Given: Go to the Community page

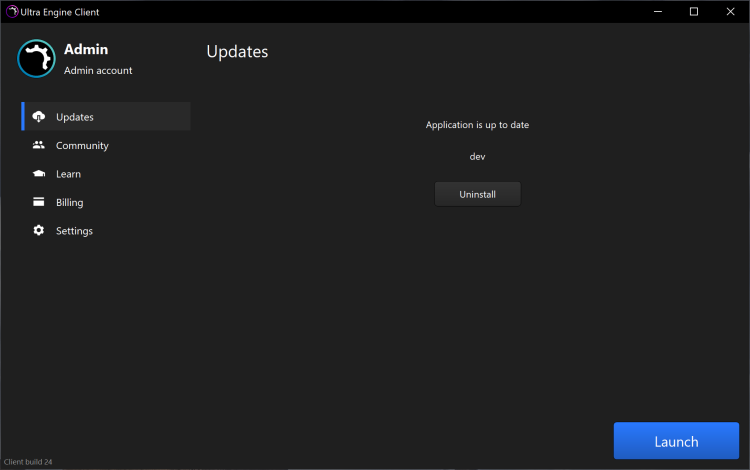Looking at the screenshot, I should point(82,145).
